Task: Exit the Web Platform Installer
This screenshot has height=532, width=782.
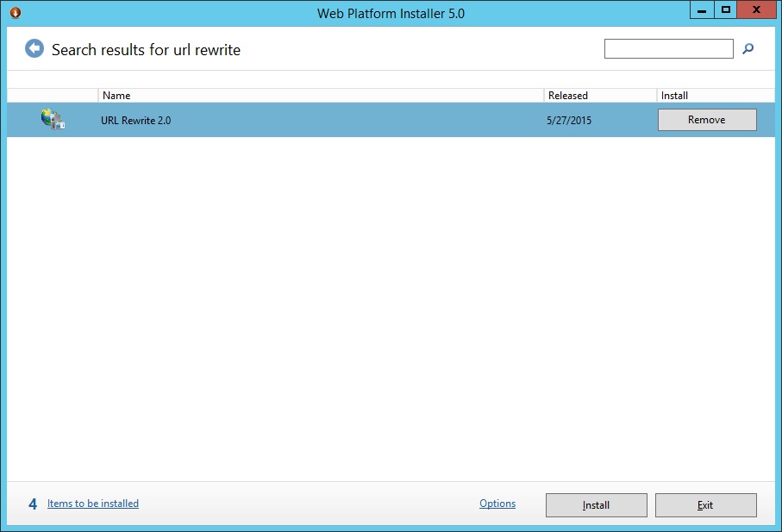Action: [705, 505]
